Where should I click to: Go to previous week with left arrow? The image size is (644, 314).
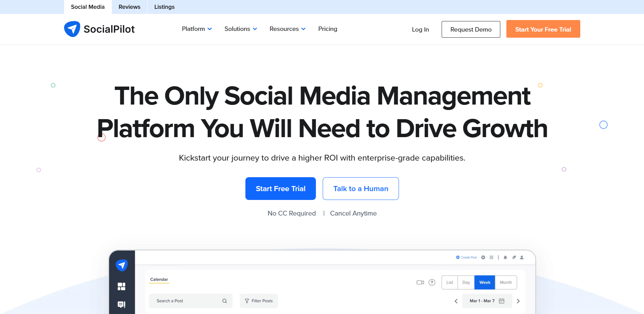point(456,301)
